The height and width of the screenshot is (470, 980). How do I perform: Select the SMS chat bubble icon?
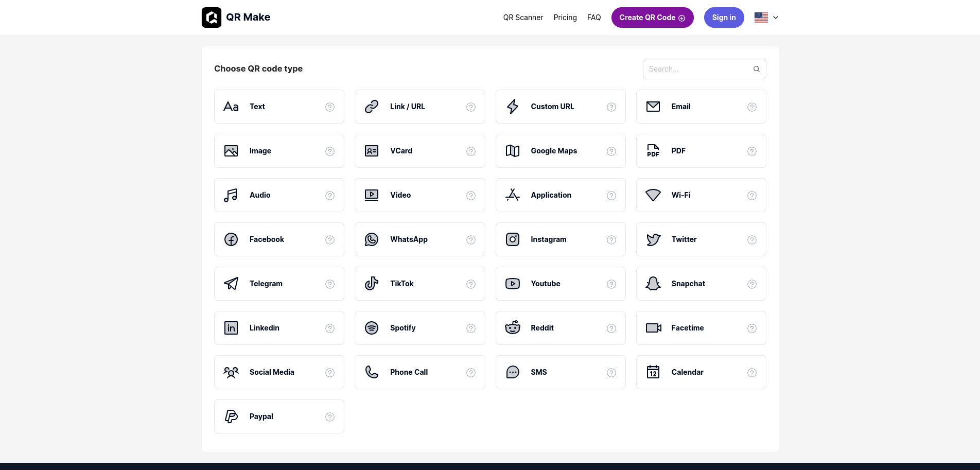[513, 372]
